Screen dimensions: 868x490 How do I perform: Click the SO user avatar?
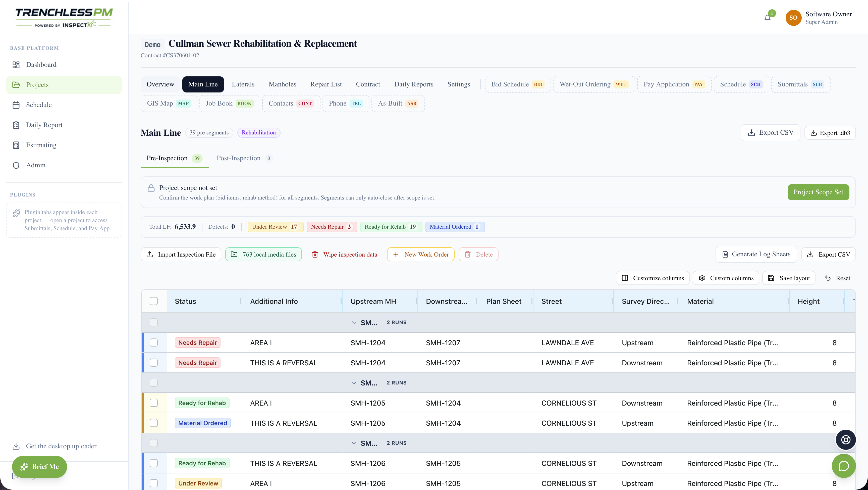click(793, 18)
